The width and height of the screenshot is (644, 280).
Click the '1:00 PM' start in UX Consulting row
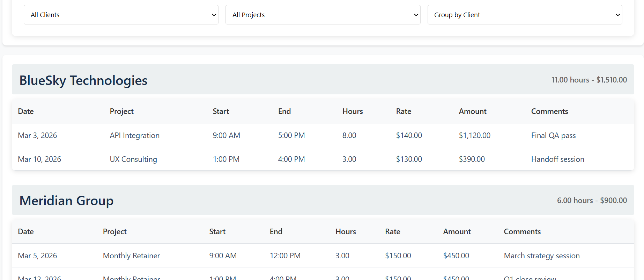(226, 159)
